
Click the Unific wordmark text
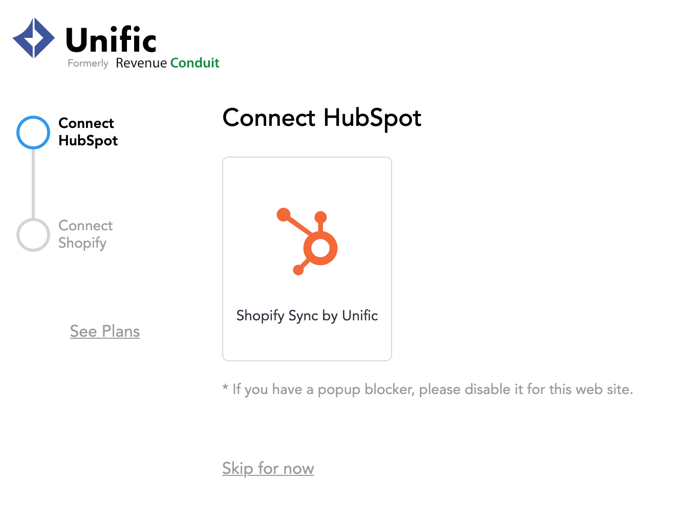(x=111, y=39)
